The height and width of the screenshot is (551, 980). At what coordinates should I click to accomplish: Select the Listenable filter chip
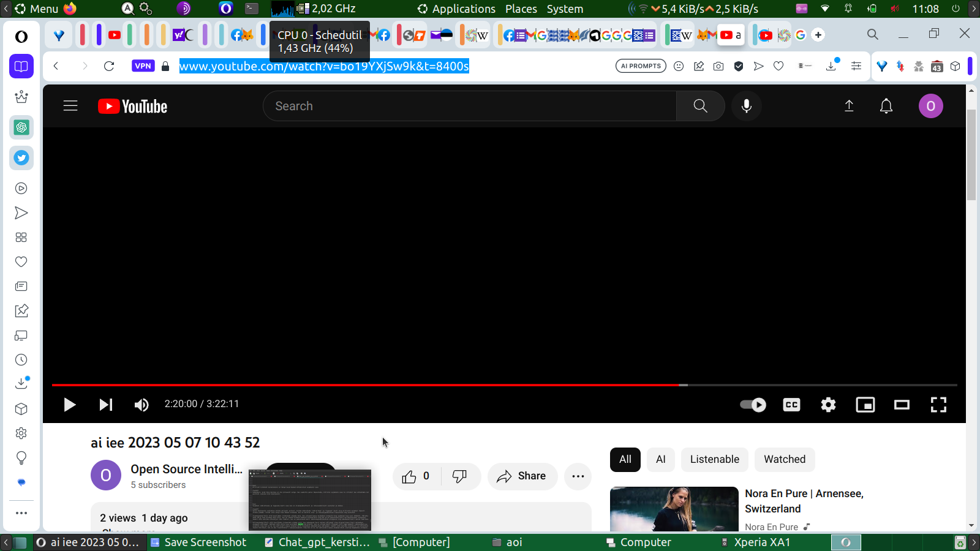[715, 459]
